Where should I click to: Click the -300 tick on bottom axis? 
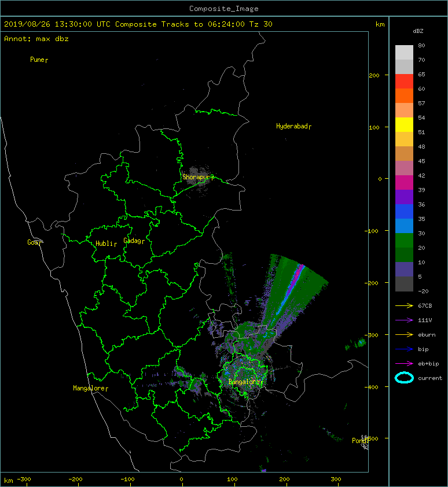[x=24, y=479]
